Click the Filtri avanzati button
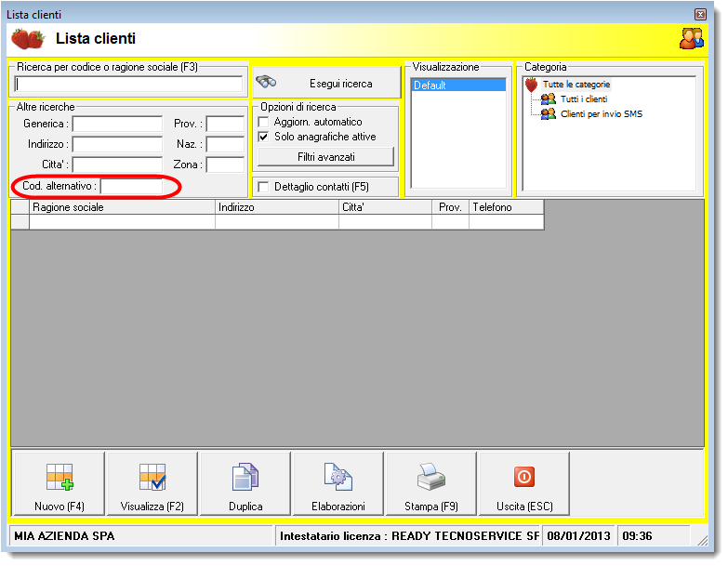The height and width of the screenshot is (566, 728). (326, 158)
